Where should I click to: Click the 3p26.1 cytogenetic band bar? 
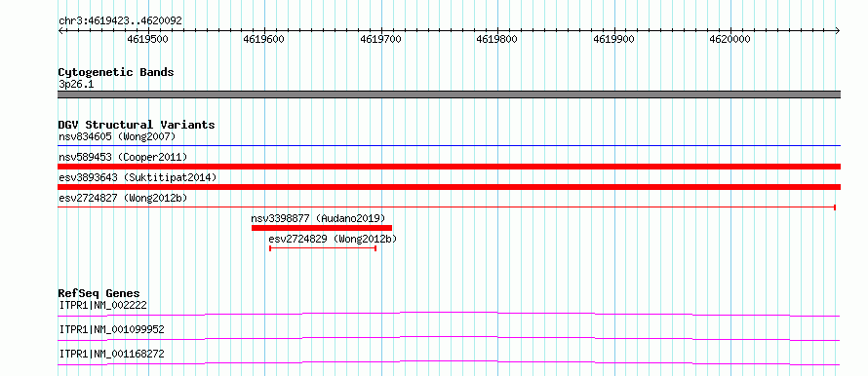click(x=449, y=94)
